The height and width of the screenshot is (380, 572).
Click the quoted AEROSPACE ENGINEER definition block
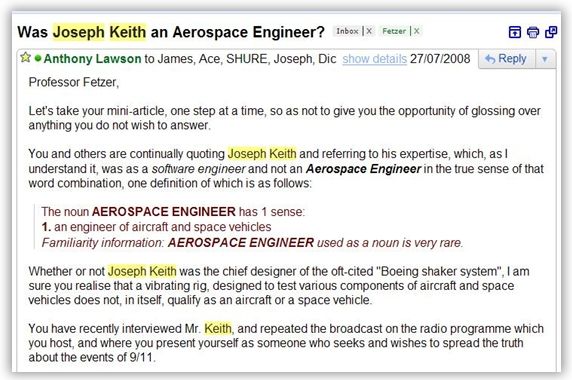(252, 227)
